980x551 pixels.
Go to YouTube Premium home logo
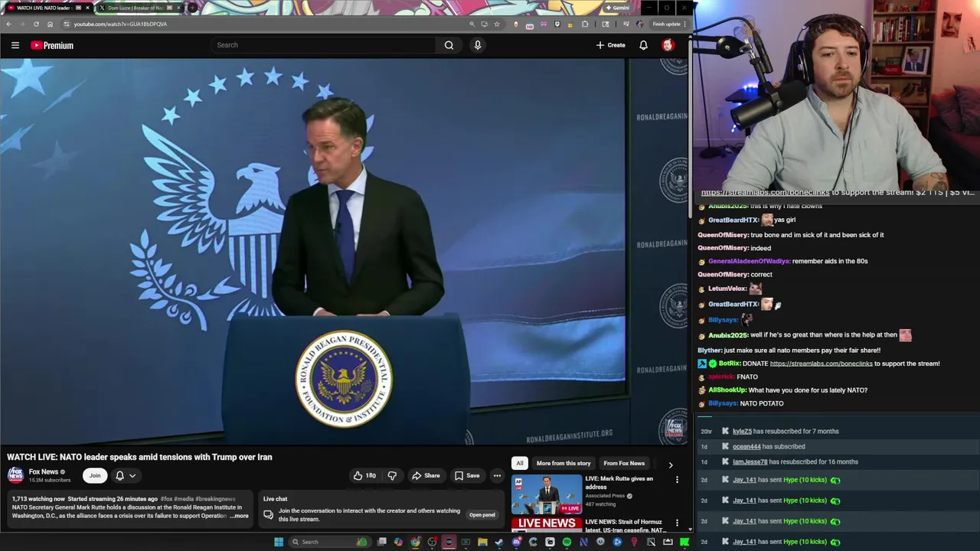point(52,45)
